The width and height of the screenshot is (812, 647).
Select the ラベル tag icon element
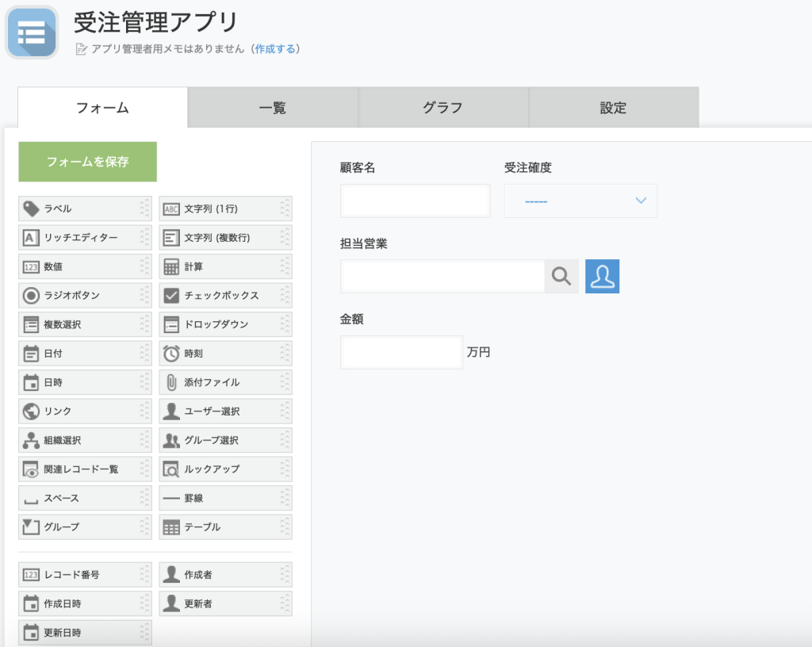32,209
